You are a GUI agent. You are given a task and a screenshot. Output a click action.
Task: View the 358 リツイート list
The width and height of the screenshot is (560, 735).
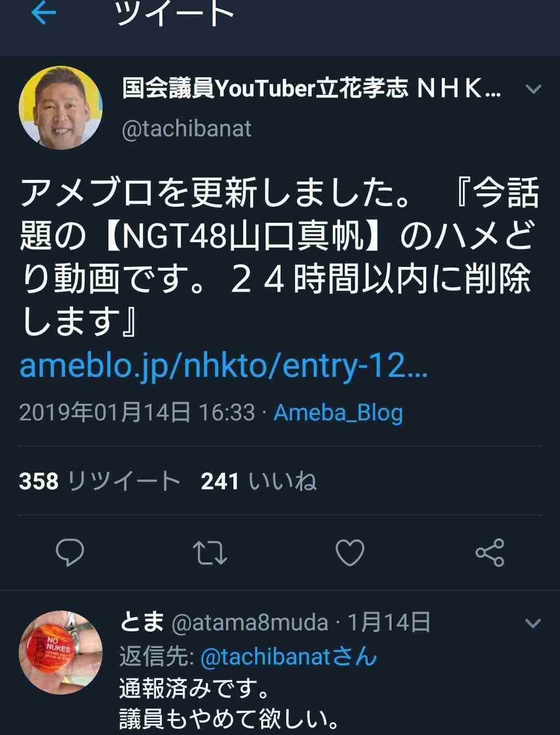pyautogui.click(x=100, y=481)
